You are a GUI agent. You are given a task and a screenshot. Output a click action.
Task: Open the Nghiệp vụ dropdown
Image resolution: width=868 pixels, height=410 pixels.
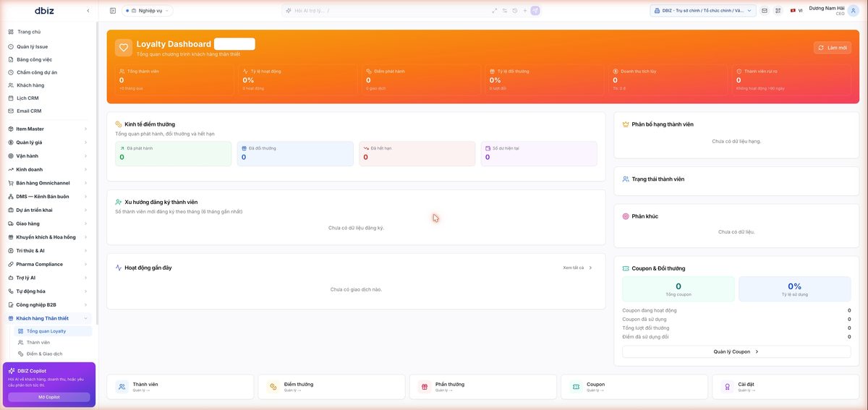[x=148, y=11]
